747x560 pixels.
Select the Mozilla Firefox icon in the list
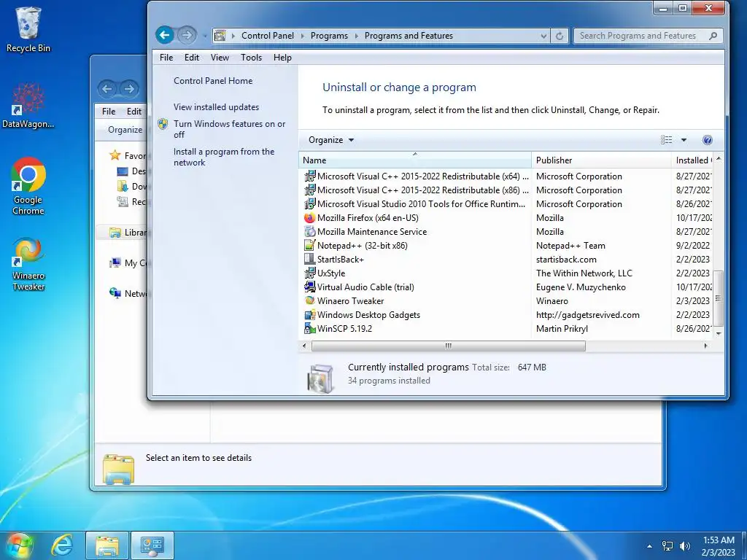coord(309,218)
